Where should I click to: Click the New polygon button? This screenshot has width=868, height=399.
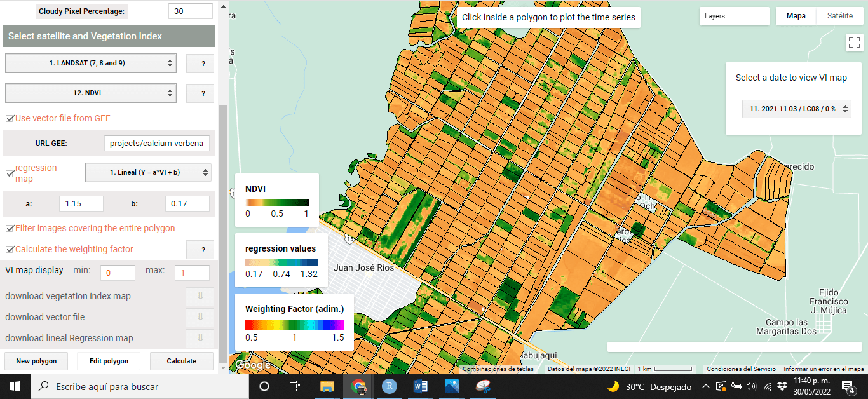tap(36, 361)
